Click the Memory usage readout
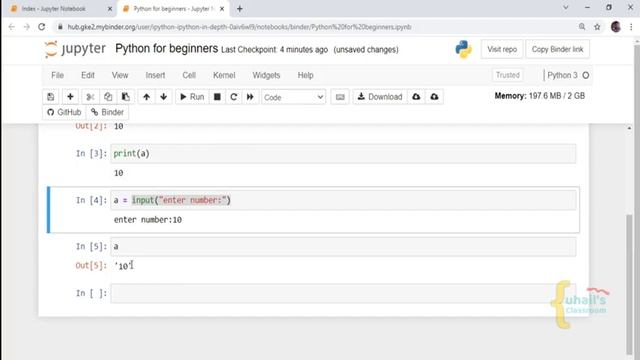 (x=540, y=96)
